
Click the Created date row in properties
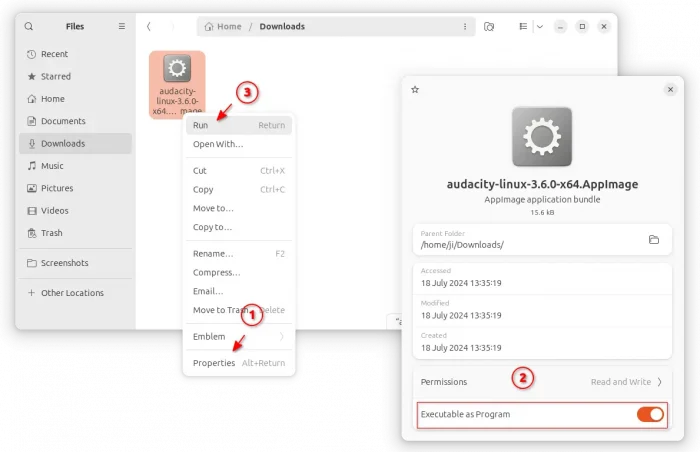click(x=542, y=343)
